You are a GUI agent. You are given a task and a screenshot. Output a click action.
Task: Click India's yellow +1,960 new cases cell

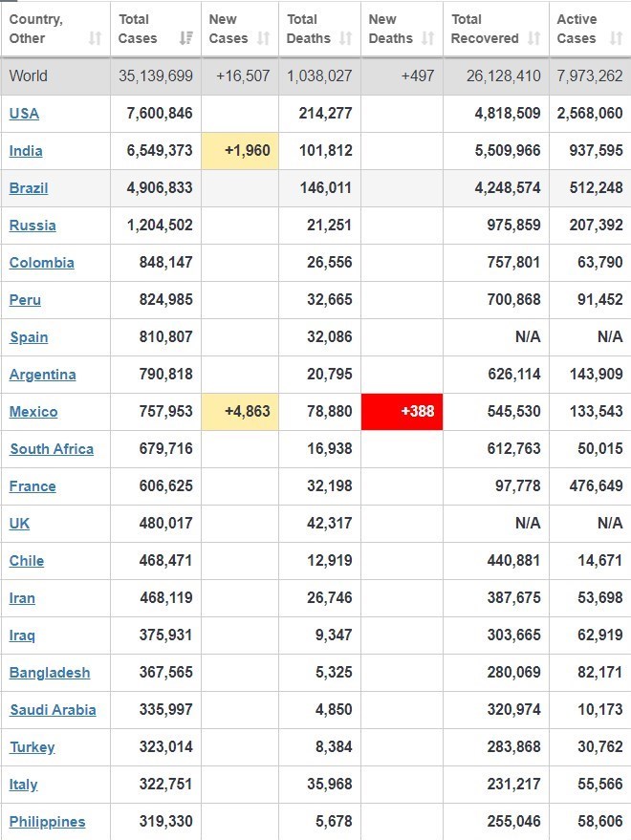click(x=239, y=151)
